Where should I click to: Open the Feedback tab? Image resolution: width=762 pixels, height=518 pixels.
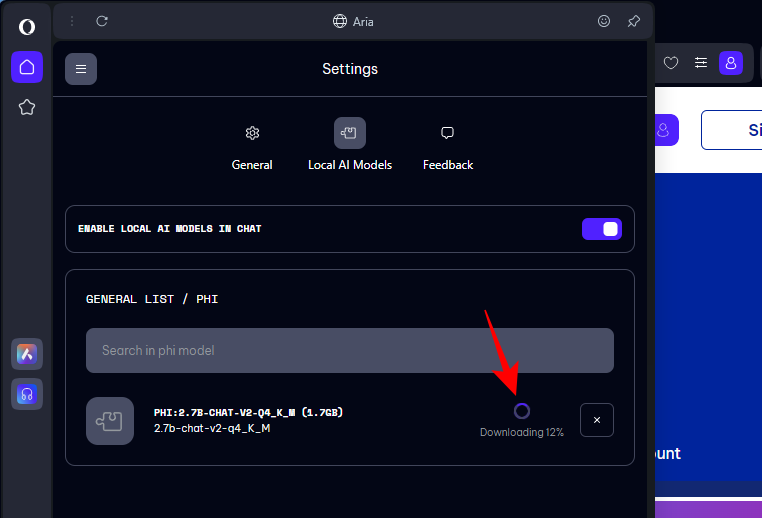[x=448, y=145]
